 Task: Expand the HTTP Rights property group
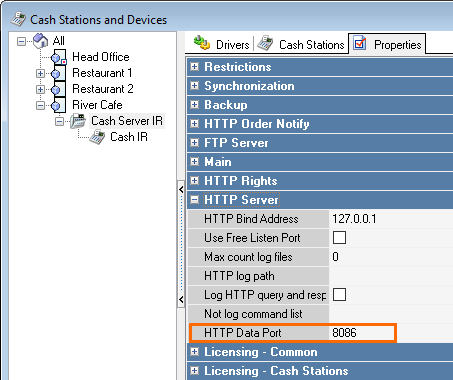pos(194,181)
